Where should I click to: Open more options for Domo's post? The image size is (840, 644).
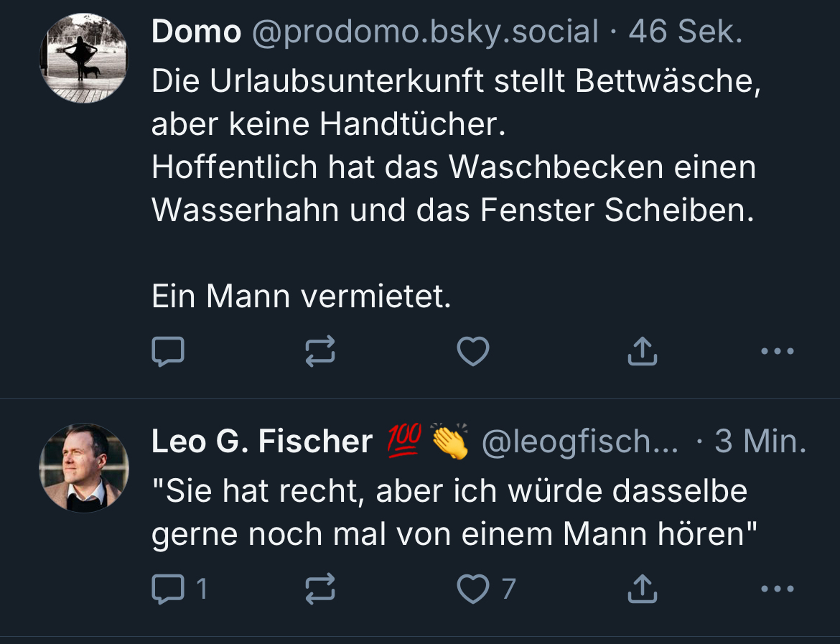(777, 352)
